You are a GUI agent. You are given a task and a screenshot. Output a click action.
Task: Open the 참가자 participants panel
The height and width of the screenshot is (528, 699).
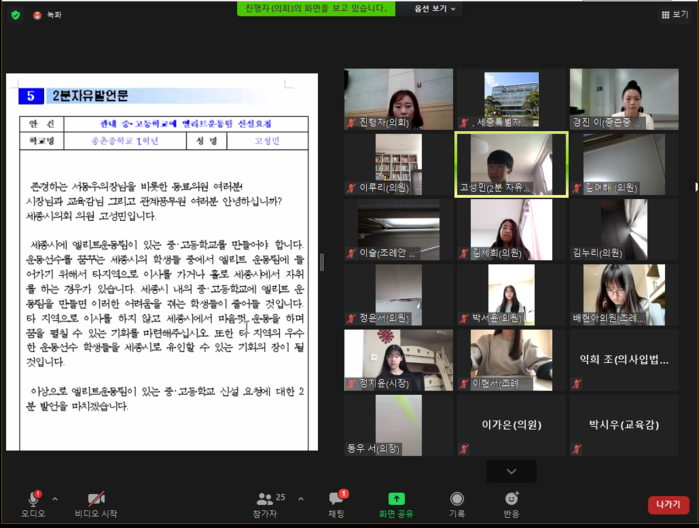pos(265,501)
